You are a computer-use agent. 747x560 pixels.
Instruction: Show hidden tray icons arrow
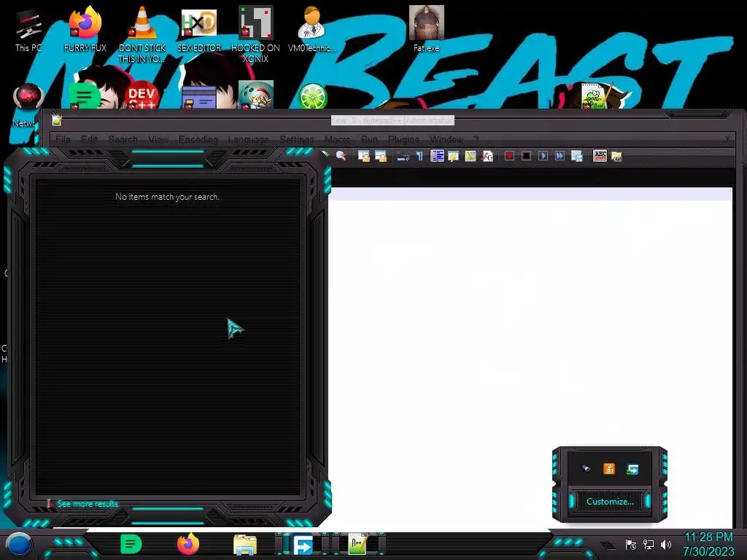pyautogui.click(x=608, y=545)
